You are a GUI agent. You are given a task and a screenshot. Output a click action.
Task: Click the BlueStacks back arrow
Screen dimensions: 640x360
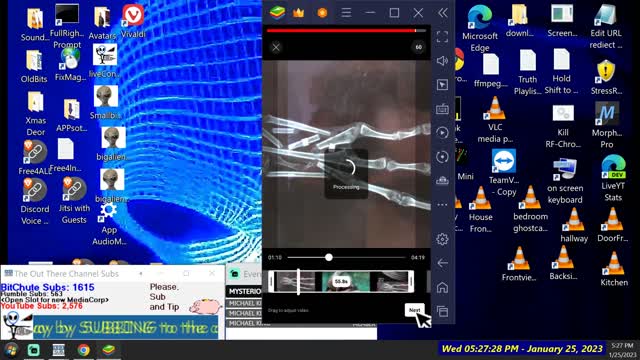pos(442,263)
